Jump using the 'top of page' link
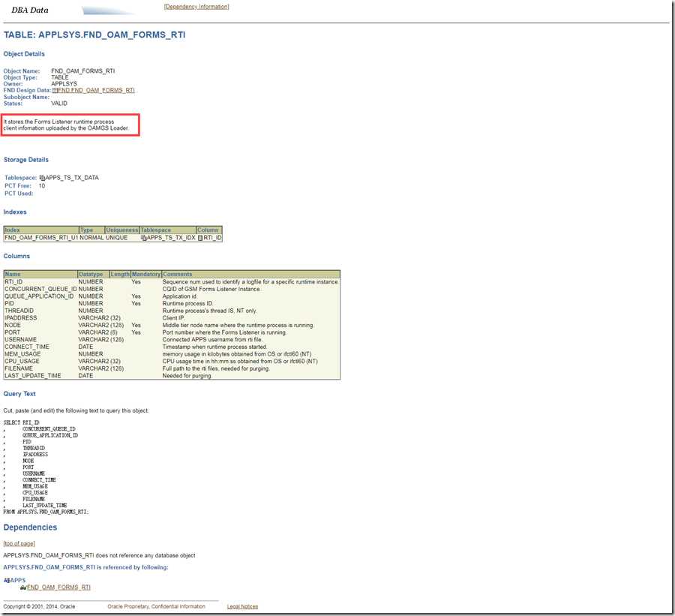675x616 pixels. point(19,544)
